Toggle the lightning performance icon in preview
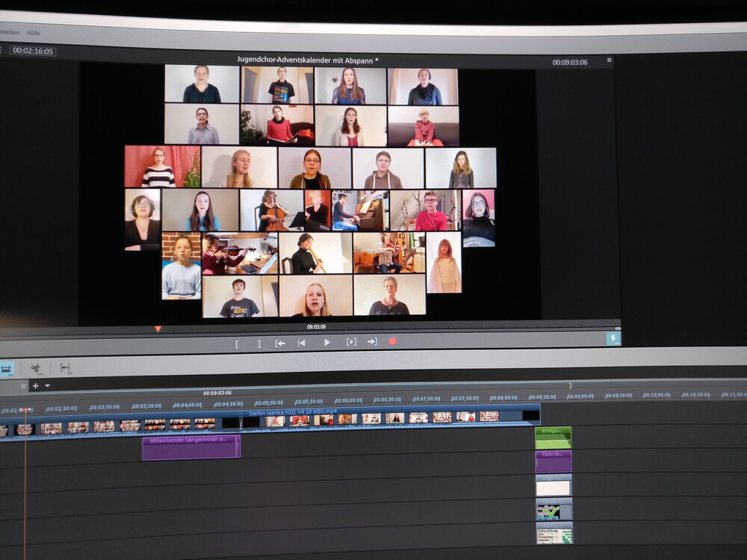This screenshot has width=747, height=560. click(x=613, y=338)
